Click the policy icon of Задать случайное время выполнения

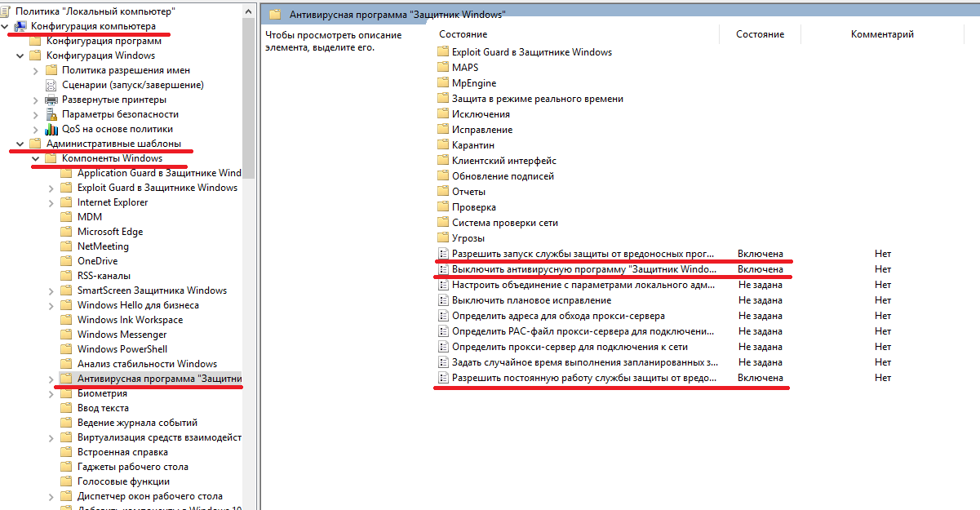pos(443,362)
